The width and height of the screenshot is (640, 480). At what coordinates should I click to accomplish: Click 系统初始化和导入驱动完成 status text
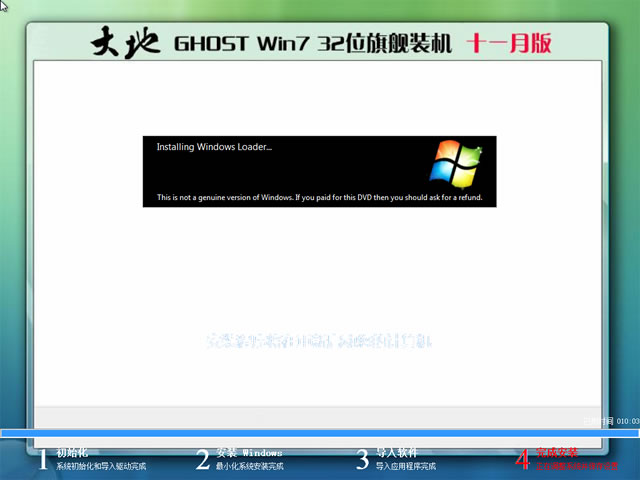101,466
